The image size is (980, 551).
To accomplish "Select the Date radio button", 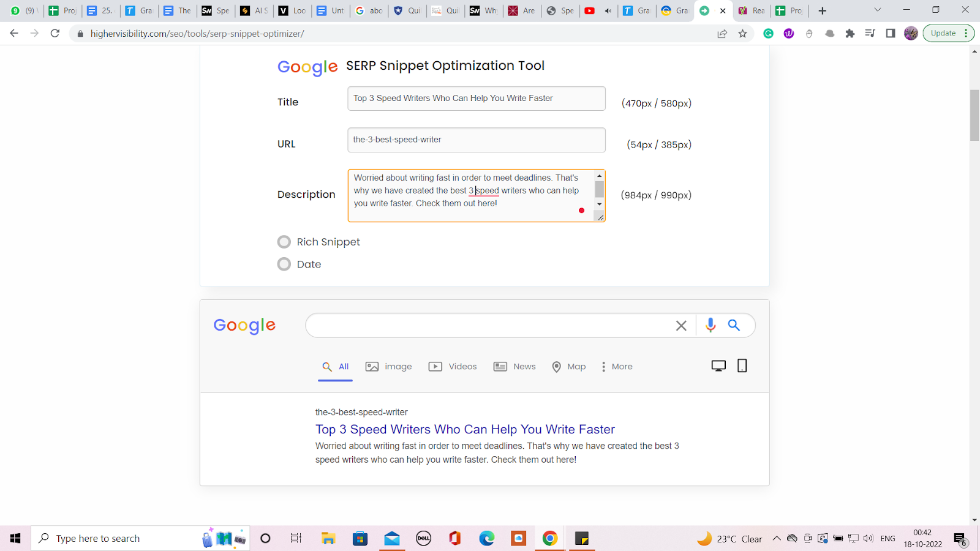I will click(284, 264).
